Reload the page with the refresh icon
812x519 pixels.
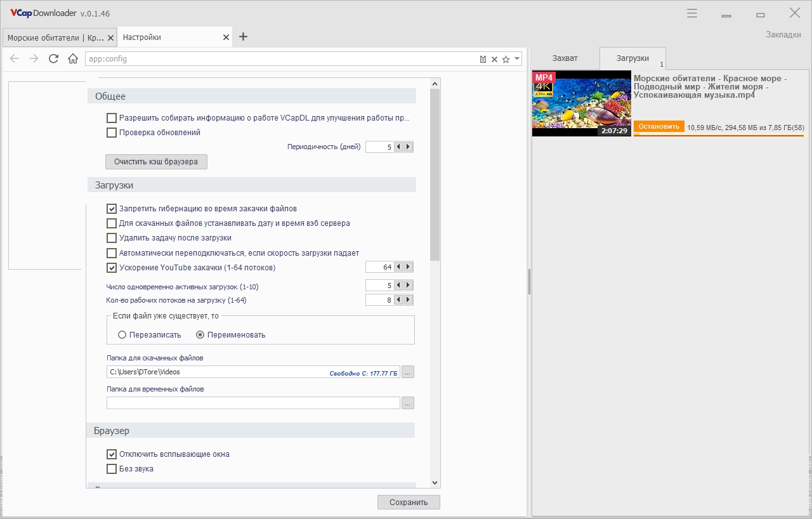[x=53, y=59]
